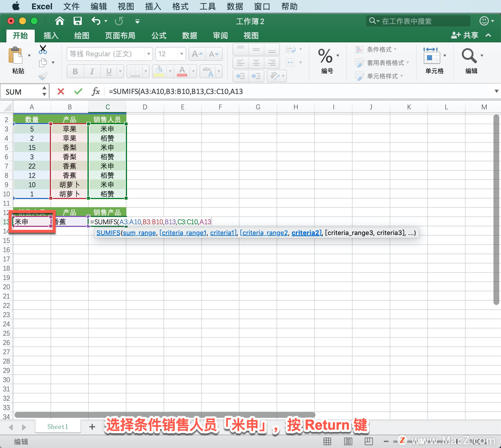Click the Cut scissors icon

click(43, 49)
